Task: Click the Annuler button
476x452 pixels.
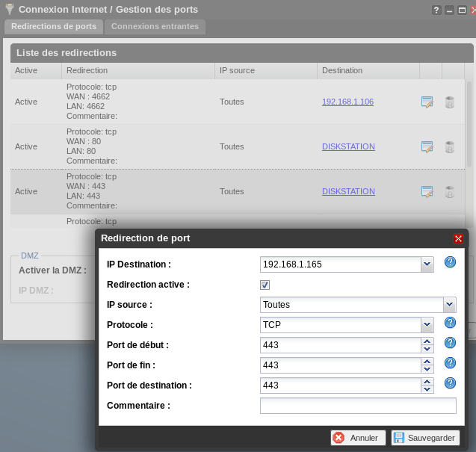Action: [x=358, y=438]
